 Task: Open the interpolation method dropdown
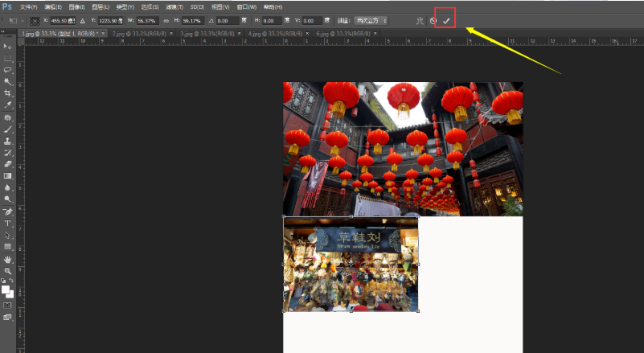[371, 20]
